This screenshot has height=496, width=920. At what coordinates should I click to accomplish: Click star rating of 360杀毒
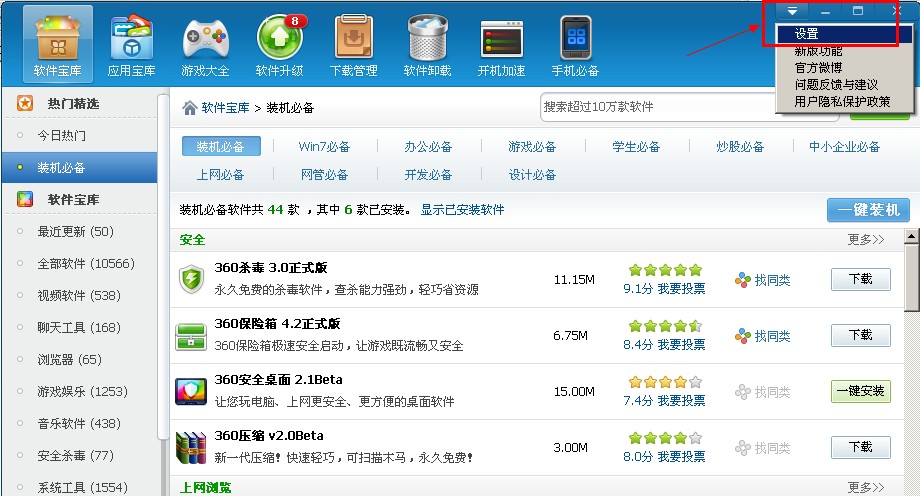tap(665, 270)
